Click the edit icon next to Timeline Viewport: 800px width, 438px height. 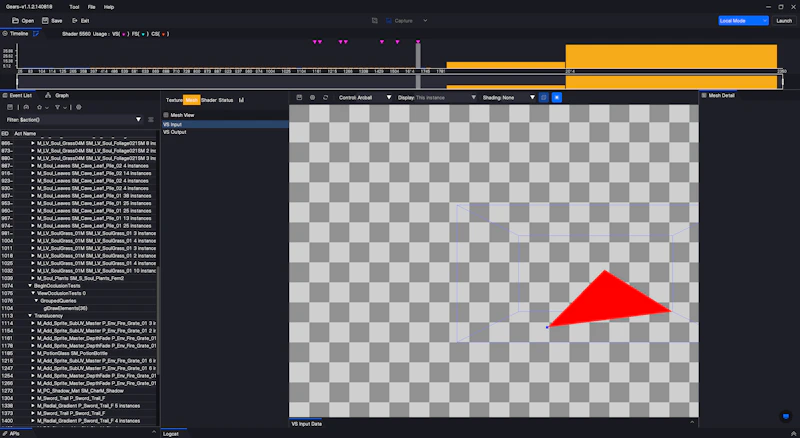36,34
